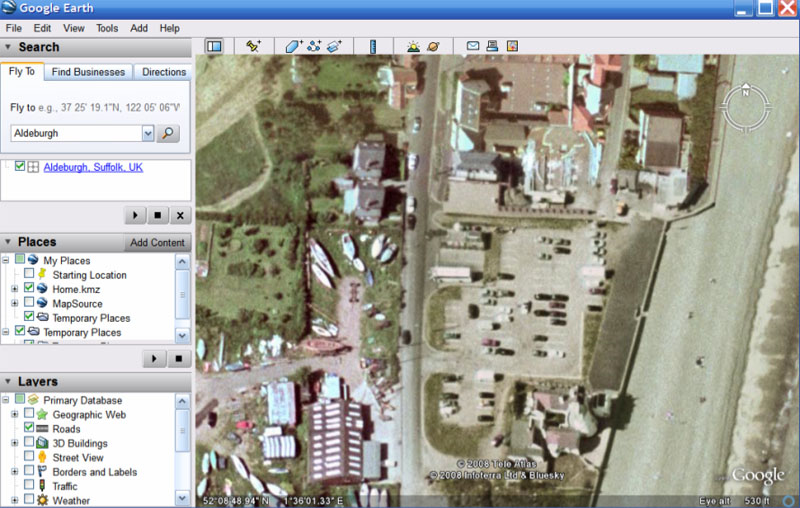The image size is (800, 508).
Task: Open the View menu
Action: 74,29
